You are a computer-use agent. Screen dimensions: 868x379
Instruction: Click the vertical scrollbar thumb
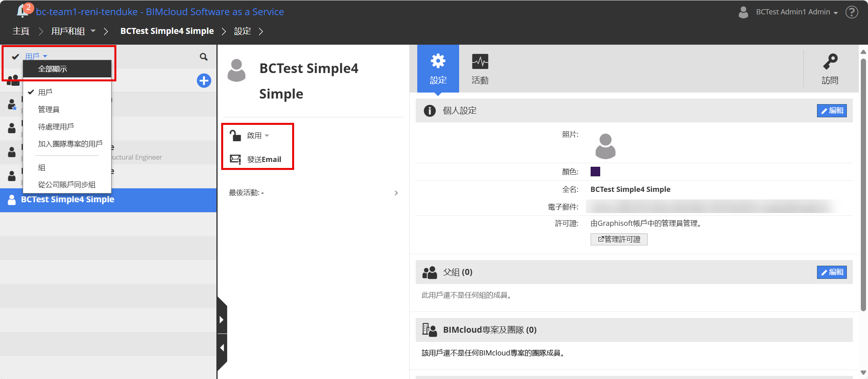tap(863, 184)
